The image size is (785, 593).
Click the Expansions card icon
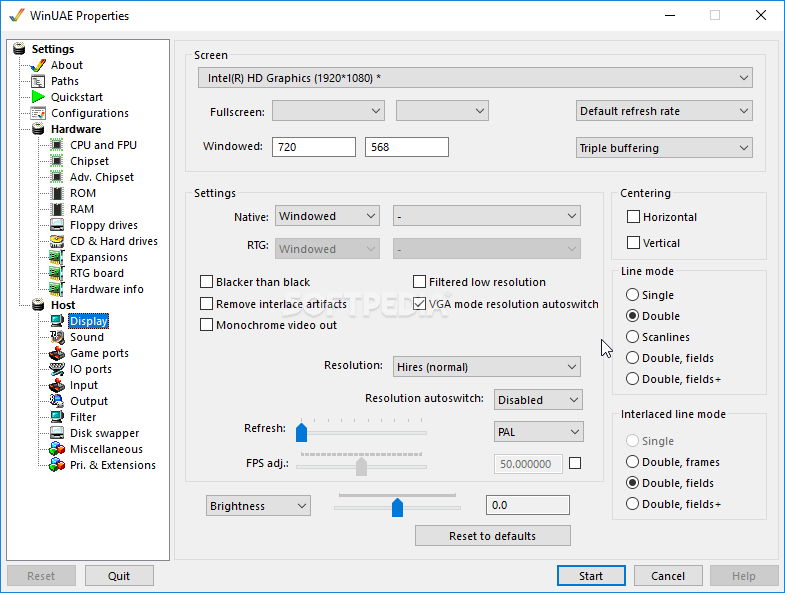(57, 257)
